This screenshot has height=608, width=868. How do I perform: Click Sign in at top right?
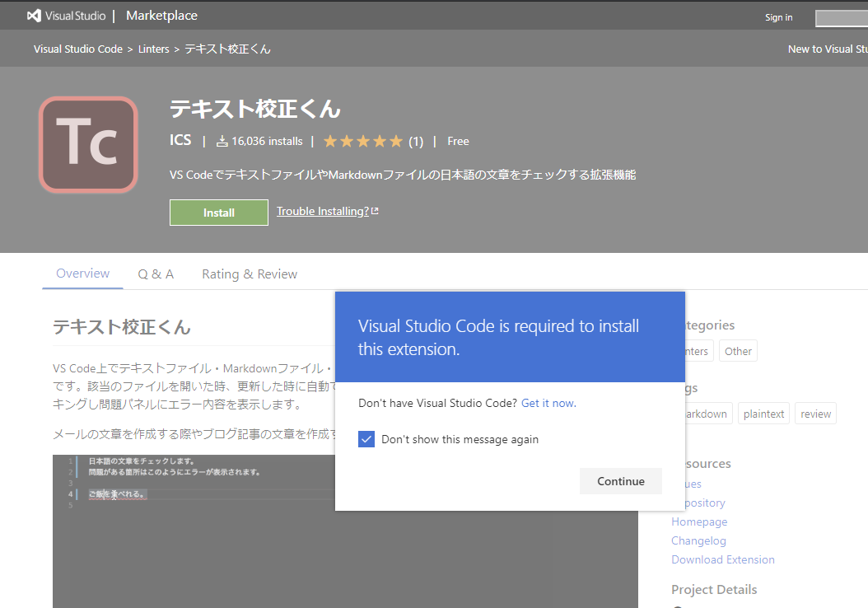click(x=778, y=17)
